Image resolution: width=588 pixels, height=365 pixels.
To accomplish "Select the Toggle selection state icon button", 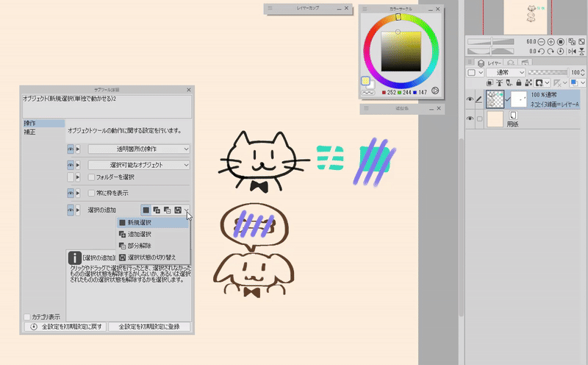I will tap(178, 210).
